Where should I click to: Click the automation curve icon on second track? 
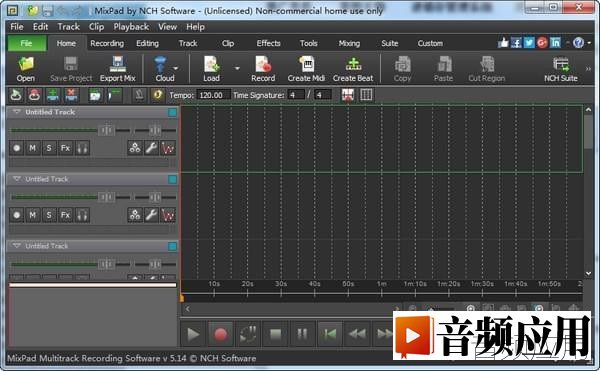tap(168, 215)
